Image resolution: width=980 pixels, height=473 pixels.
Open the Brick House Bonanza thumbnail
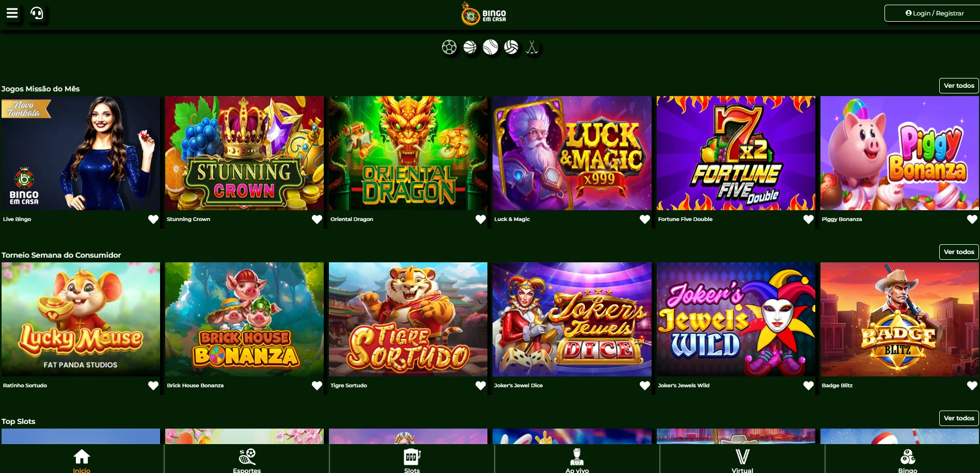pyautogui.click(x=244, y=319)
